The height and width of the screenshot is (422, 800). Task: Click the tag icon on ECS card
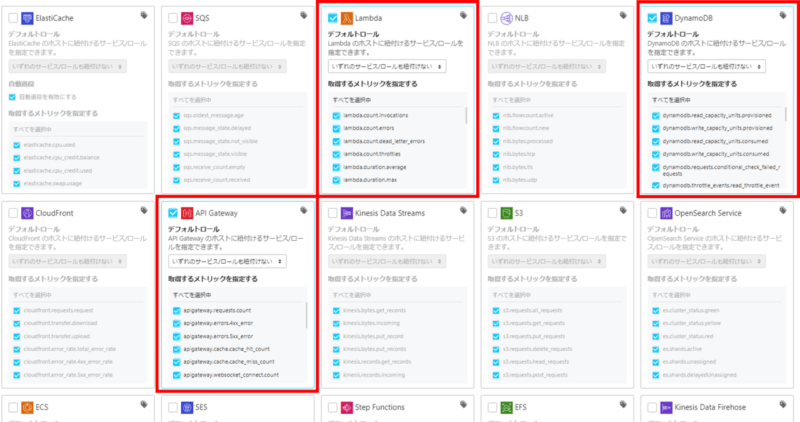(144, 405)
